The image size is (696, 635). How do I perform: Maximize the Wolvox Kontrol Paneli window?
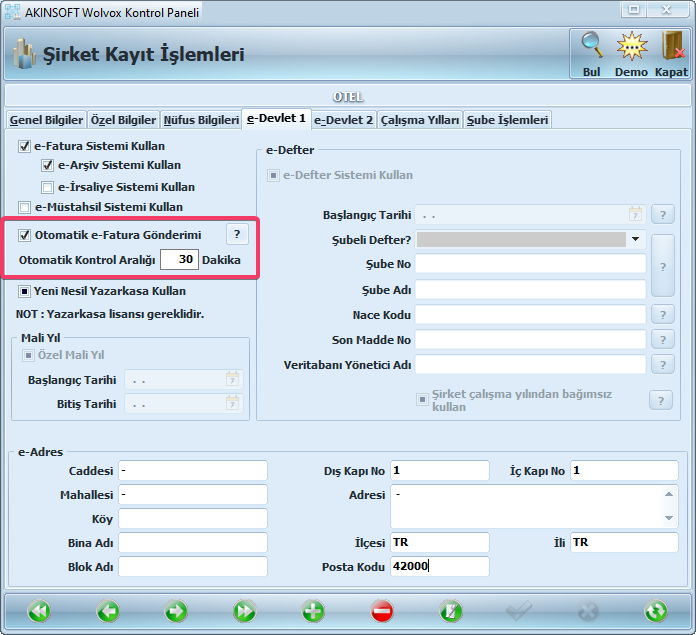634,9
